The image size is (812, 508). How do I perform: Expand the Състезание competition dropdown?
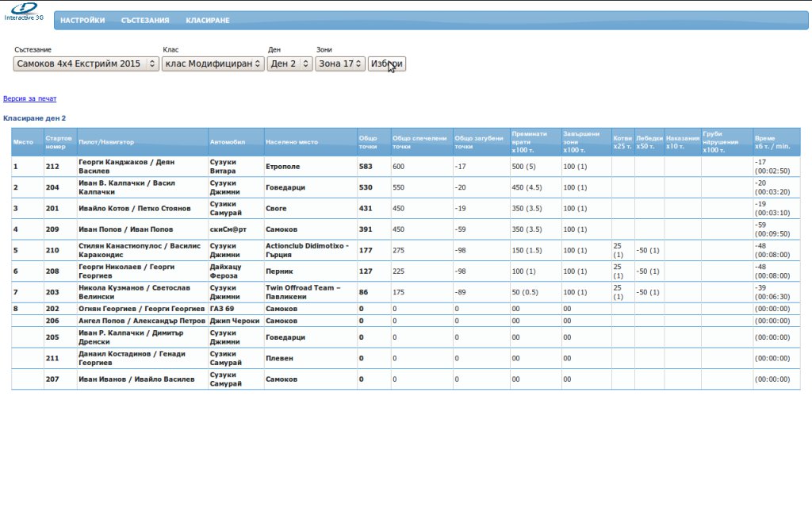pyautogui.click(x=86, y=63)
